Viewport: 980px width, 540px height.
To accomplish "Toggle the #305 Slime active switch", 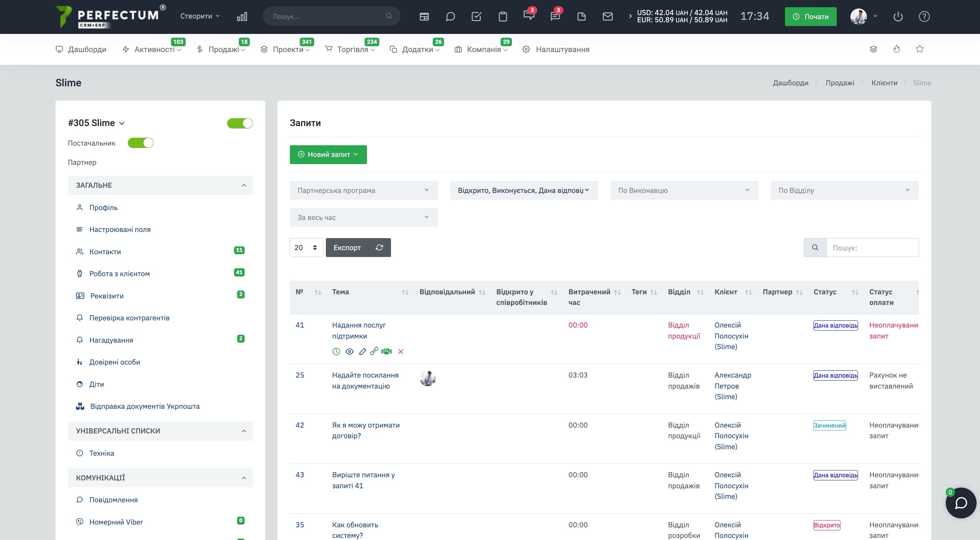I will (x=240, y=123).
